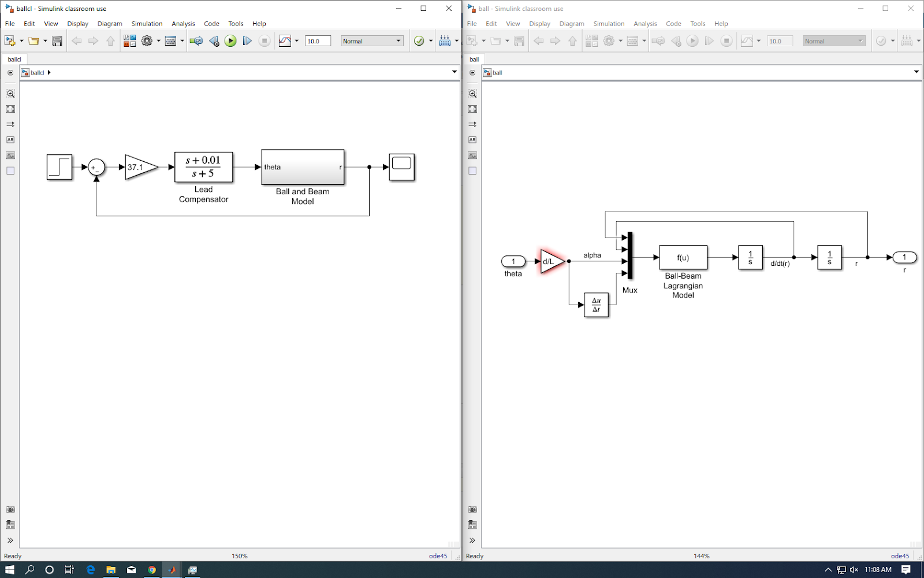Click Step Forward icon in ballcl toolbar
The image size is (924, 578).
[247, 41]
